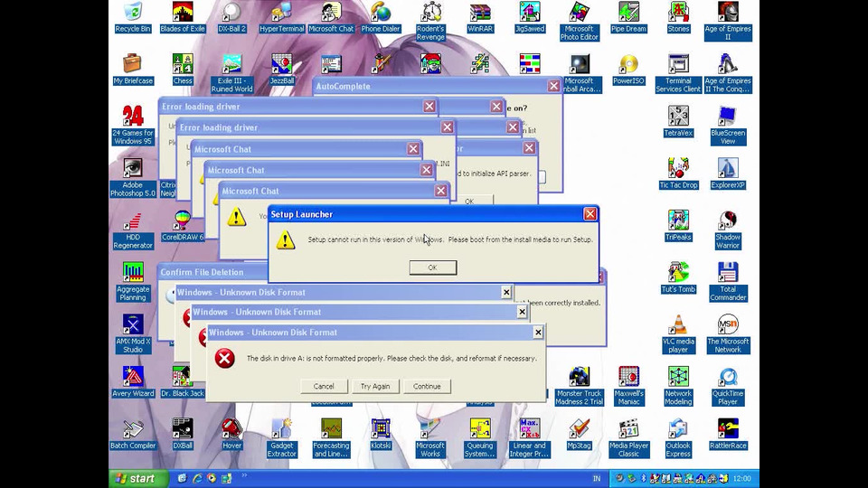This screenshot has height=488, width=868.
Task: Open Adobe Photoshop 5.0 icon
Action: (133, 178)
